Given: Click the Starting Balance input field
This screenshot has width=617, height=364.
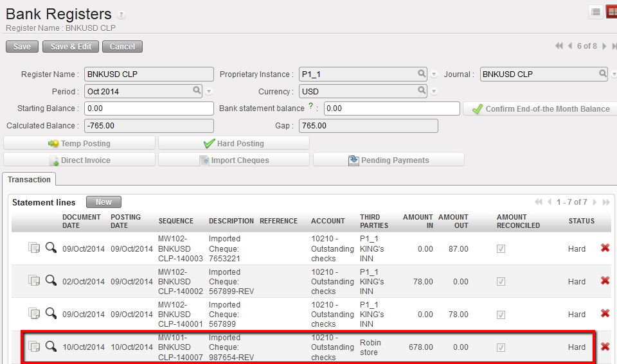Looking at the screenshot, I should point(149,108).
